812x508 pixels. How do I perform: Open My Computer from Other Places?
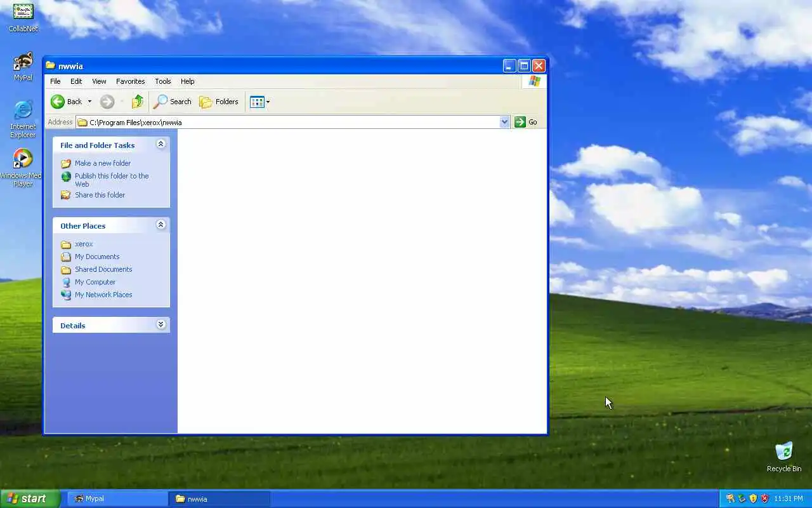pos(95,282)
